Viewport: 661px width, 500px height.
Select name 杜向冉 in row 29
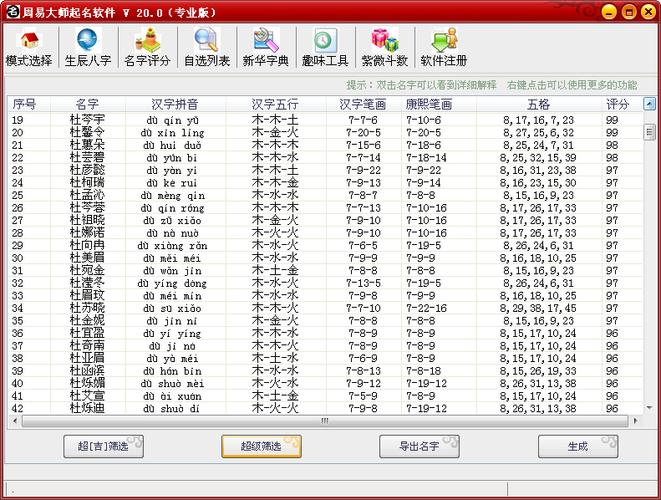coord(87,245)
